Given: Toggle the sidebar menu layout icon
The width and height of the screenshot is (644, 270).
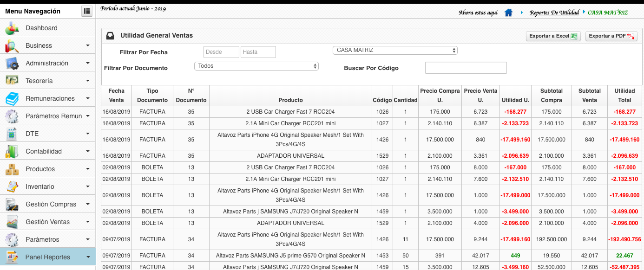Looking at the screenshot, I should [87, 11].
